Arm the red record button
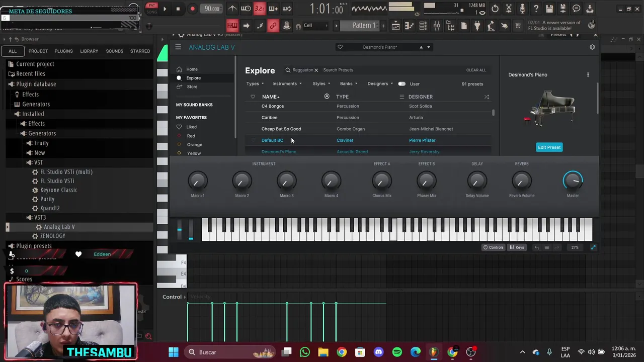The width and height of the screenshot is (644, 362). pos(192,9)
